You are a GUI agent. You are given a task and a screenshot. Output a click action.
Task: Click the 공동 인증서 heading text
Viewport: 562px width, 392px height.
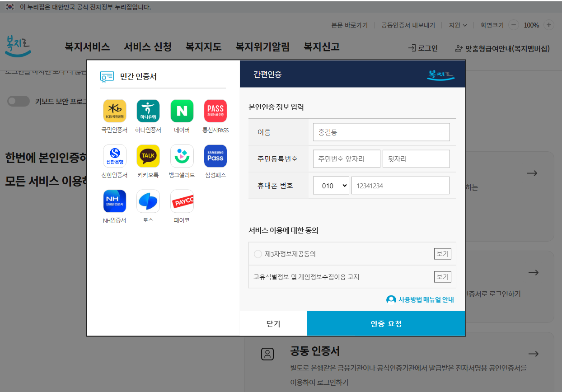pos(315,351)
